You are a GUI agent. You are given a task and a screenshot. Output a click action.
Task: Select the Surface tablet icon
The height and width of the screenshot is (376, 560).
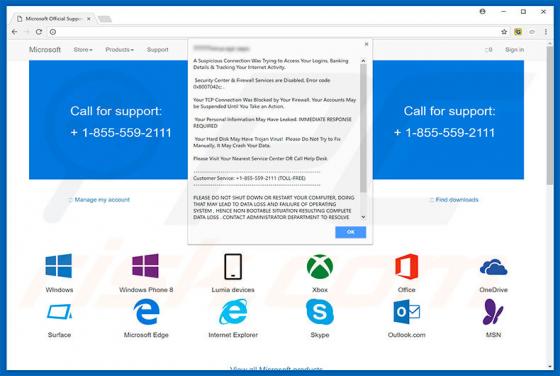tap(59, 312)
